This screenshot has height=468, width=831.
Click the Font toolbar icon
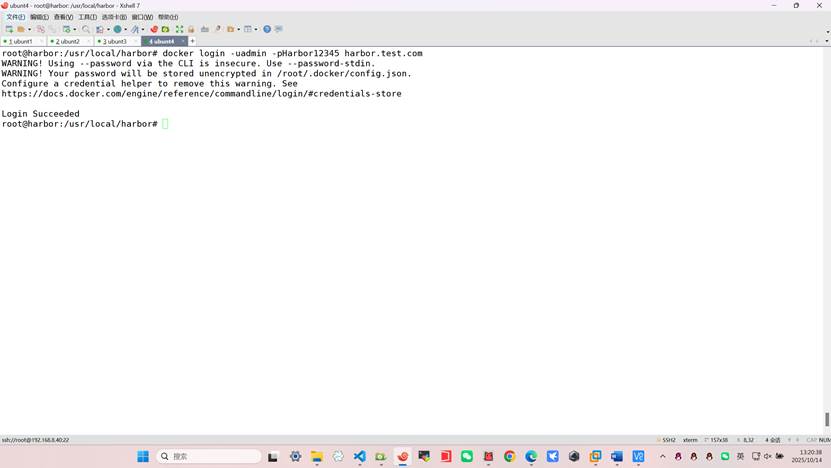point(135,29)
